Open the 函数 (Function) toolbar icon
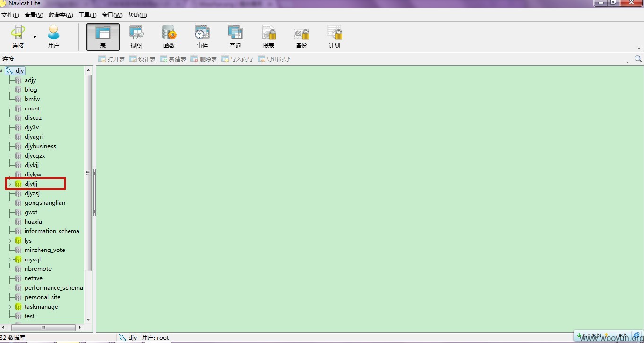This screenshot has height=343, width=644. tap(169, 37)
